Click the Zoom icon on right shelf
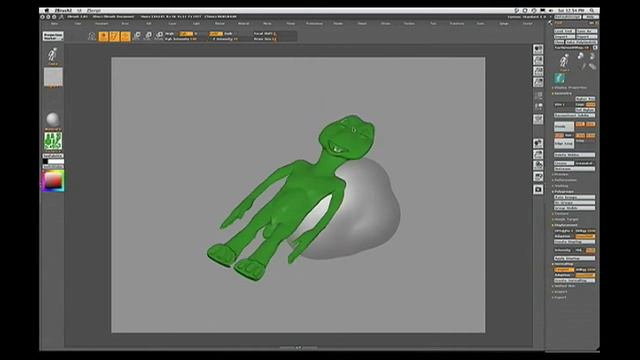The width and height of the screenshot is (640, 360). click(x=538, y=60)
